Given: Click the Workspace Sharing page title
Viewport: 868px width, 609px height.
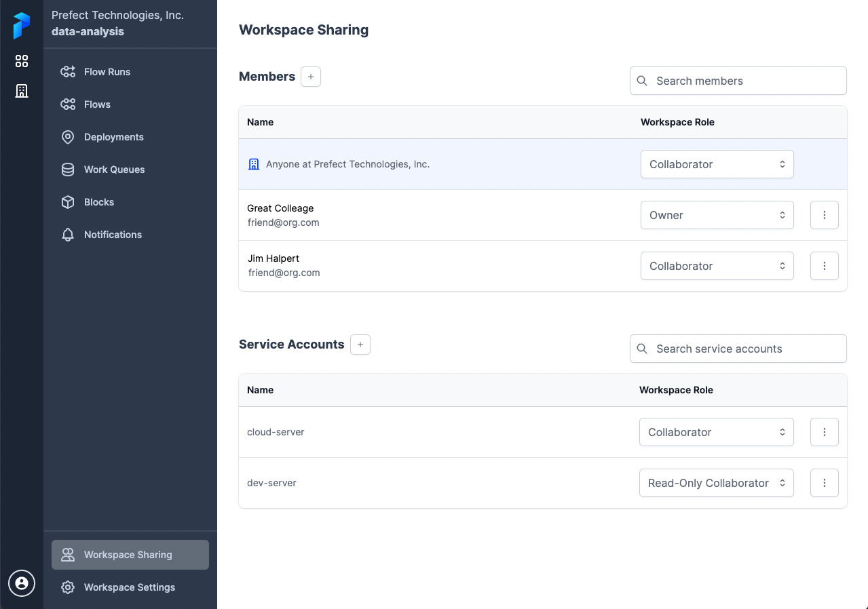Looking at the screenshot, I should [x=303, y=30].
